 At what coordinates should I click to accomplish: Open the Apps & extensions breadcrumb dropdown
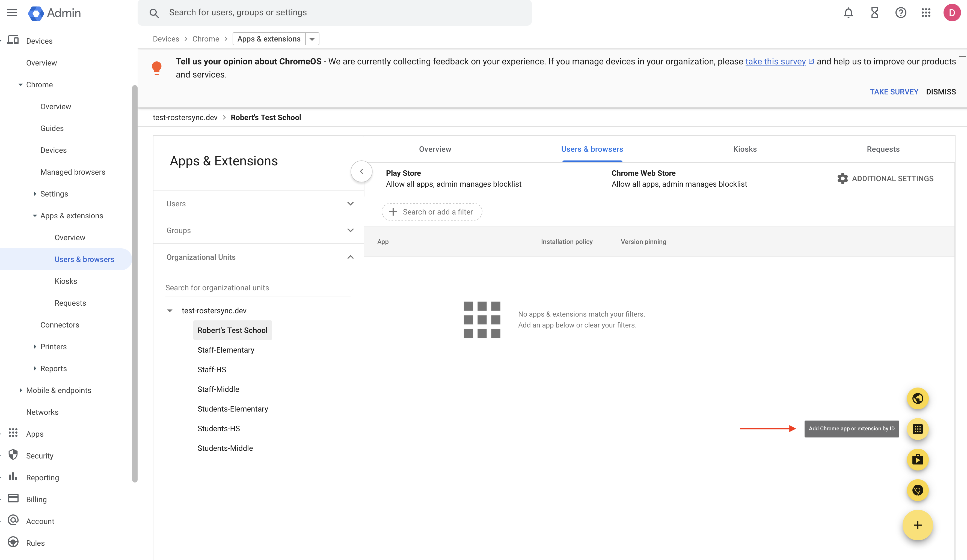[312, 38]
